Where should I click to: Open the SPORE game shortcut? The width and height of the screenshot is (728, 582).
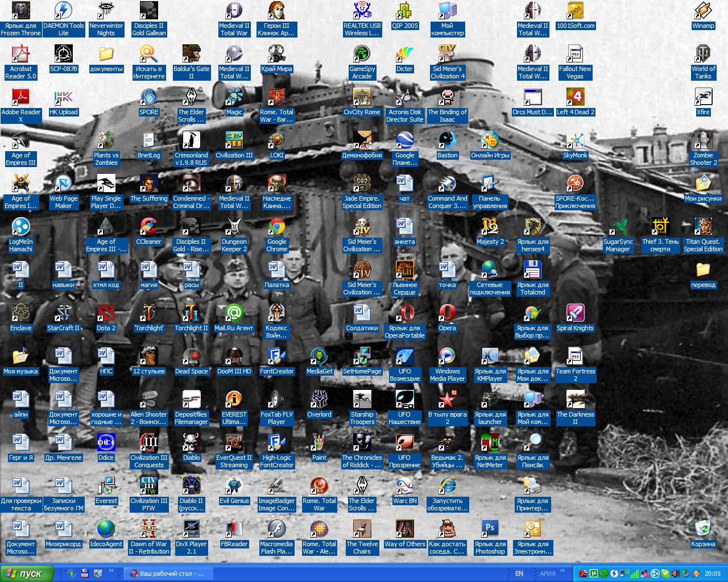[148, 102]
